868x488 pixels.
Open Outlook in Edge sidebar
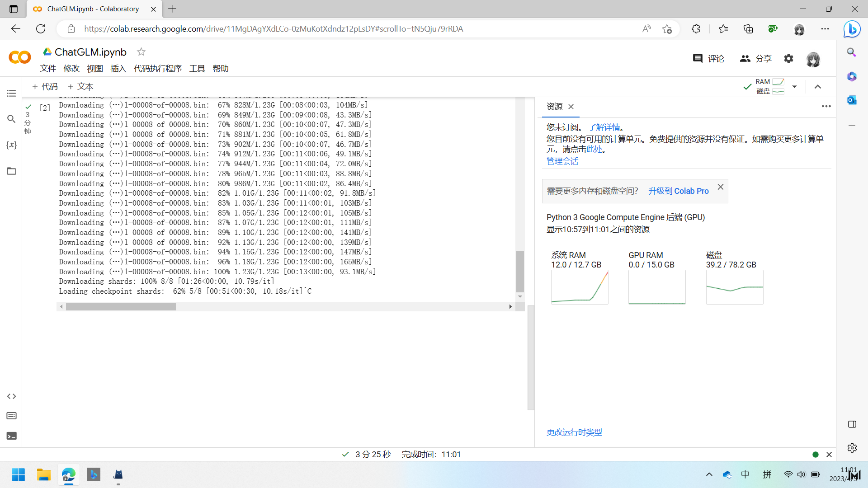[852, 100]
